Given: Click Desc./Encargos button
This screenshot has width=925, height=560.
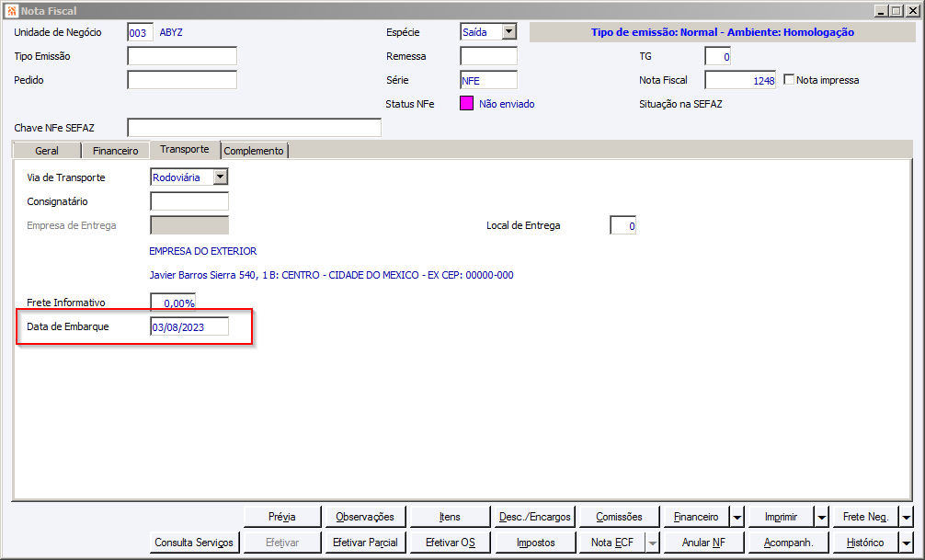Looking at the screenshot, I should click(534, 517).
